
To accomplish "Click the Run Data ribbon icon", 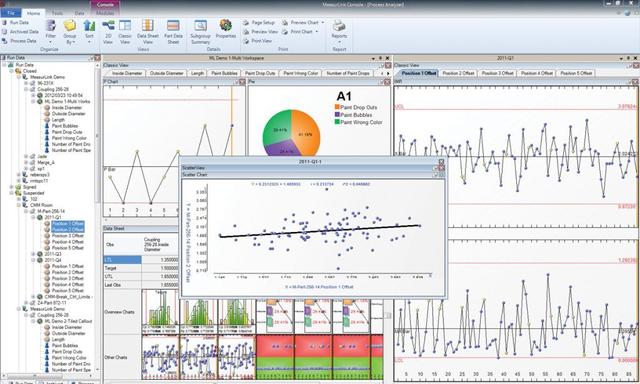I will tap(4, 22).
